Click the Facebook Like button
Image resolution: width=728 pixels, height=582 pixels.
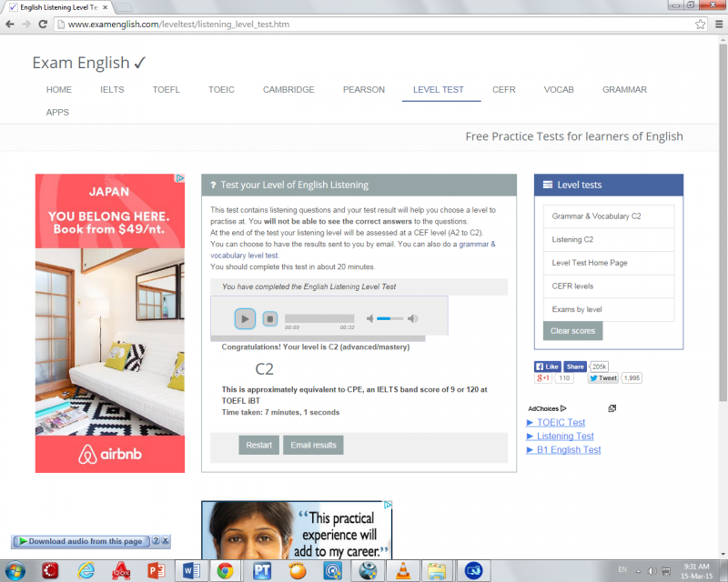coord(548,366)
